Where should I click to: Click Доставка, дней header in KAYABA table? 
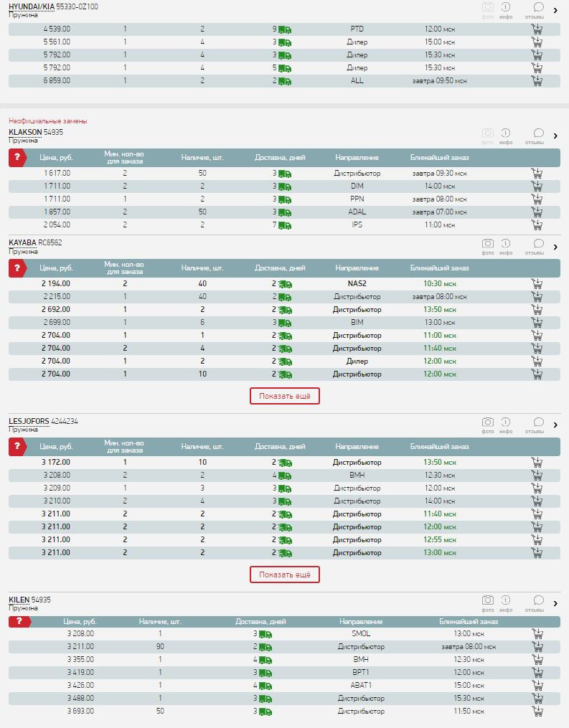280,268
